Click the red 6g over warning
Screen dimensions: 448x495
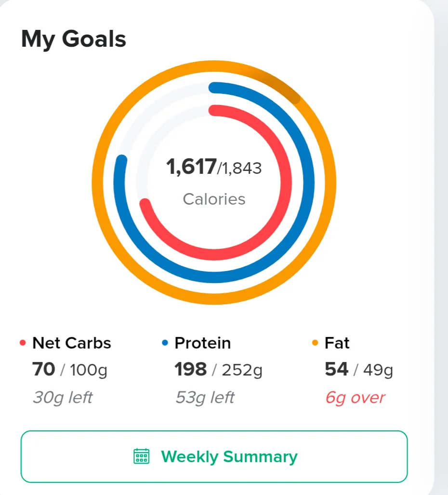click(x=356, y=397)
